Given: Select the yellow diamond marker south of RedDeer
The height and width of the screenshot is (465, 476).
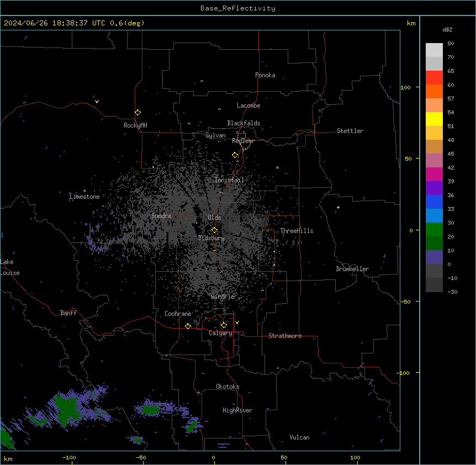Looking at the screenshot, I should [x=235, y=155].
